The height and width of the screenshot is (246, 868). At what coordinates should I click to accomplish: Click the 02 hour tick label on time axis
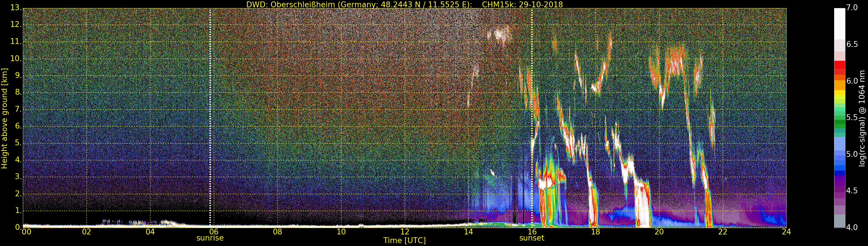[x=87, y=232]
